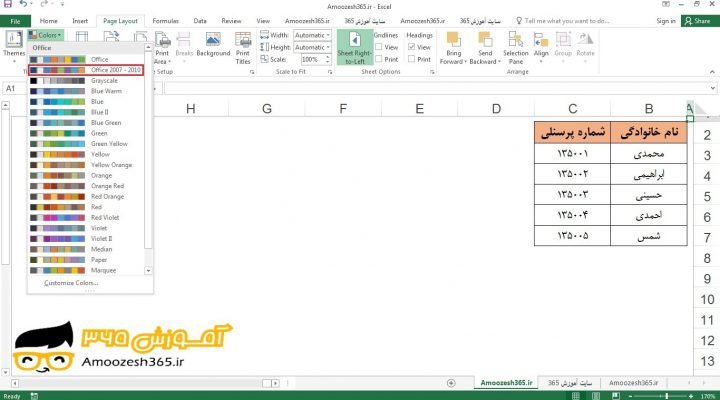Open Height Automatic dropdown
The height and width of the screenshot is (400, 720).
click(x=328, y=47)
